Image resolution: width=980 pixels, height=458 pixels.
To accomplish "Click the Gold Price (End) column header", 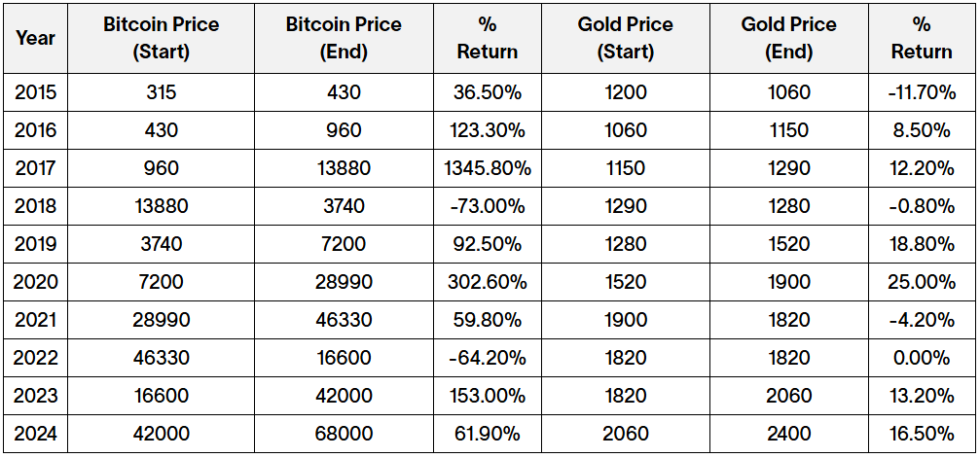I will (x=788, y=38).
